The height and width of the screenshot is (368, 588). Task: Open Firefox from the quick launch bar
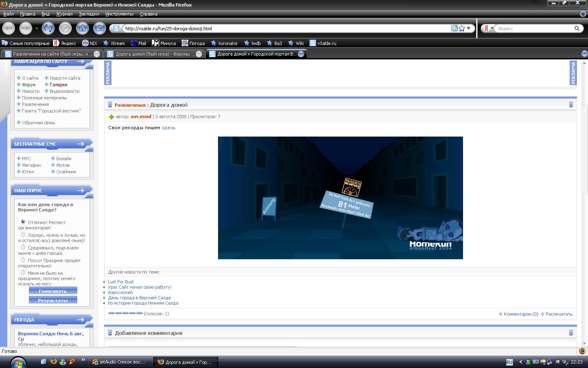[x=53, y=361]
